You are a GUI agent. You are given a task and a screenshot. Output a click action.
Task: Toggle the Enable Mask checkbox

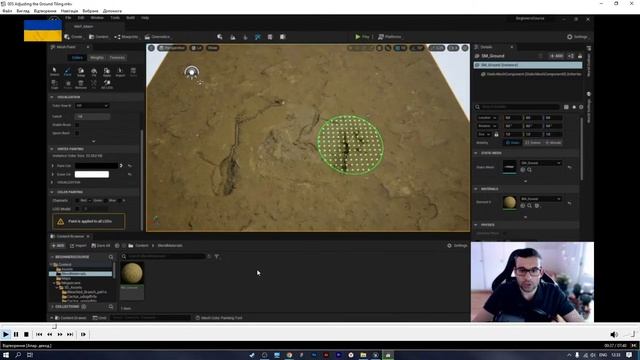[77, 125]
